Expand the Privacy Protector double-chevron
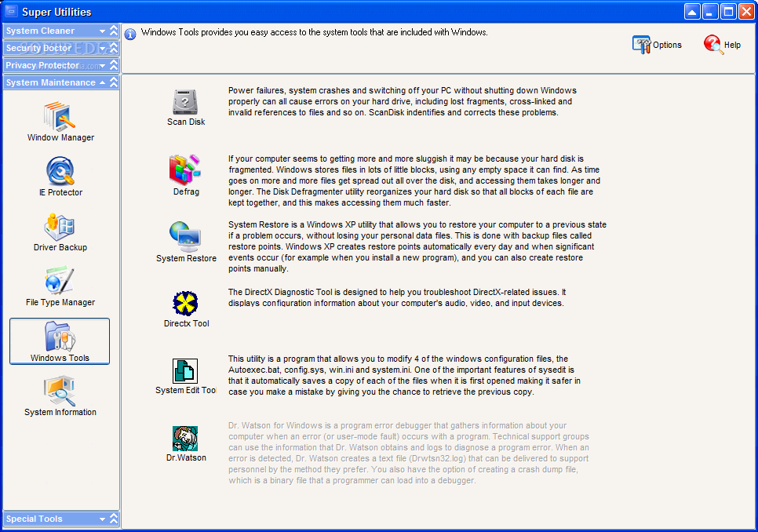This screenshot has height=532, width=758. click(114, 65)
